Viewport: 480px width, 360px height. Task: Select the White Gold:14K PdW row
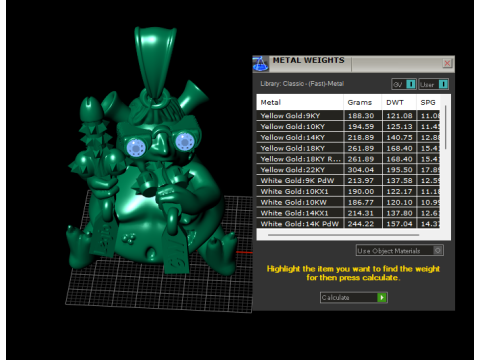(348, 224)
